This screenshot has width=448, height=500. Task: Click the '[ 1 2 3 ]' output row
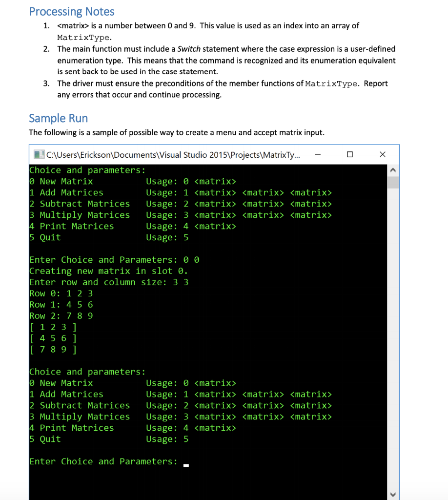coord(53,327)
